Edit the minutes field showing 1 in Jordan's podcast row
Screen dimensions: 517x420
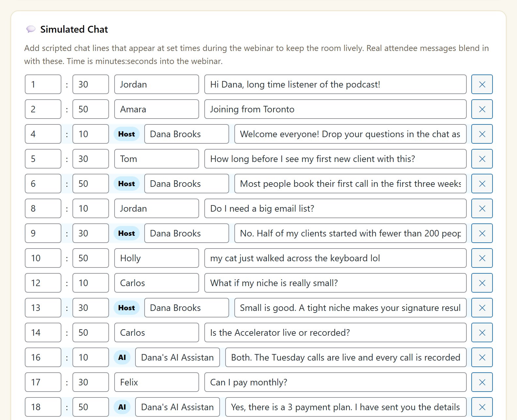coord(43,84)
